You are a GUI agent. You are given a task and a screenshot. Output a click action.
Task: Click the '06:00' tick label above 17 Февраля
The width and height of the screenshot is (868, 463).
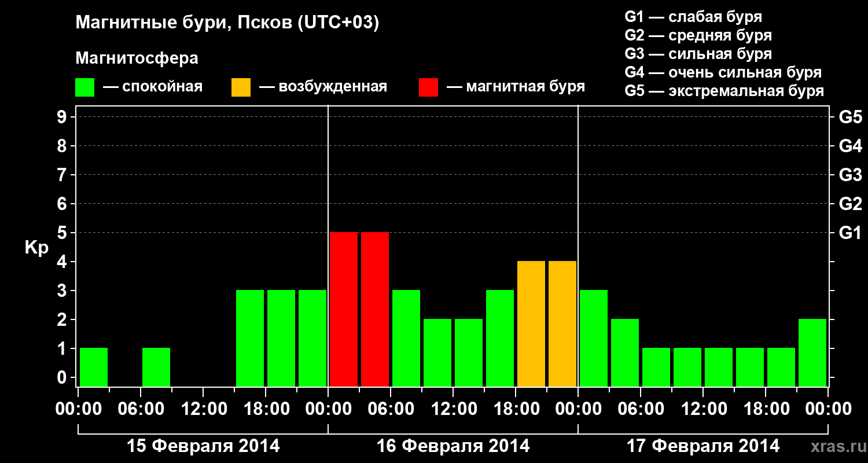pos(641,409)
